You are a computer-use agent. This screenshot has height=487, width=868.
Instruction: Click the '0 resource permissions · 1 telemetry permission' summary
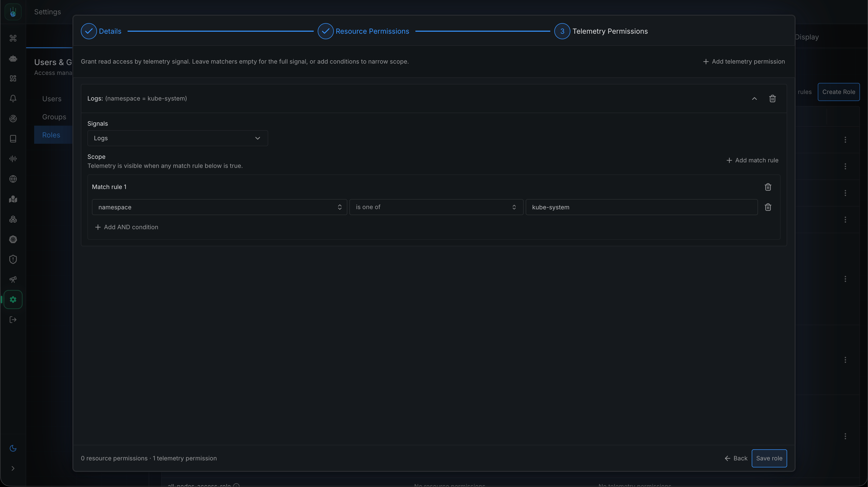click(x=149, y=458)
